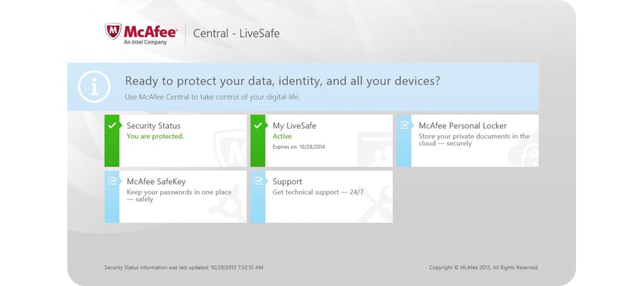Click the "You are protected." status text

point(155,136)
